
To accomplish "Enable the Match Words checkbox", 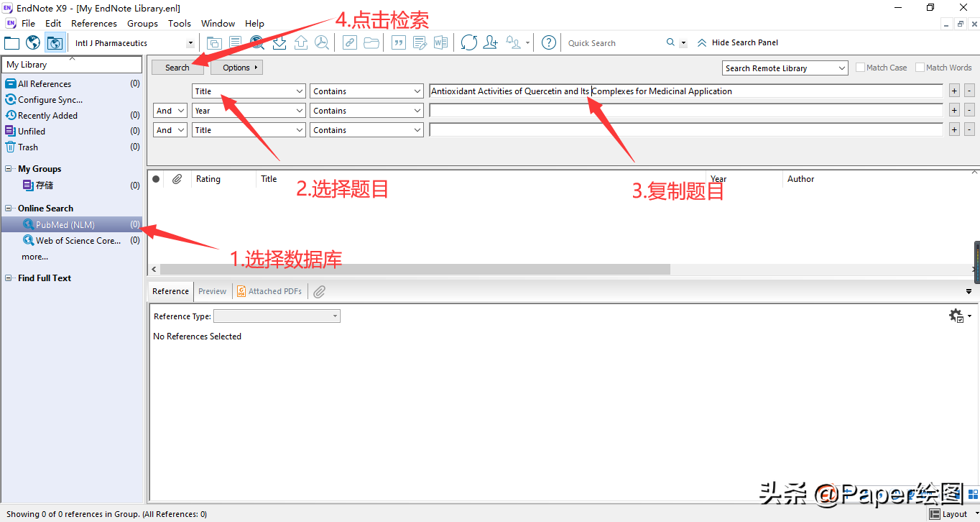I will point(920,68).
